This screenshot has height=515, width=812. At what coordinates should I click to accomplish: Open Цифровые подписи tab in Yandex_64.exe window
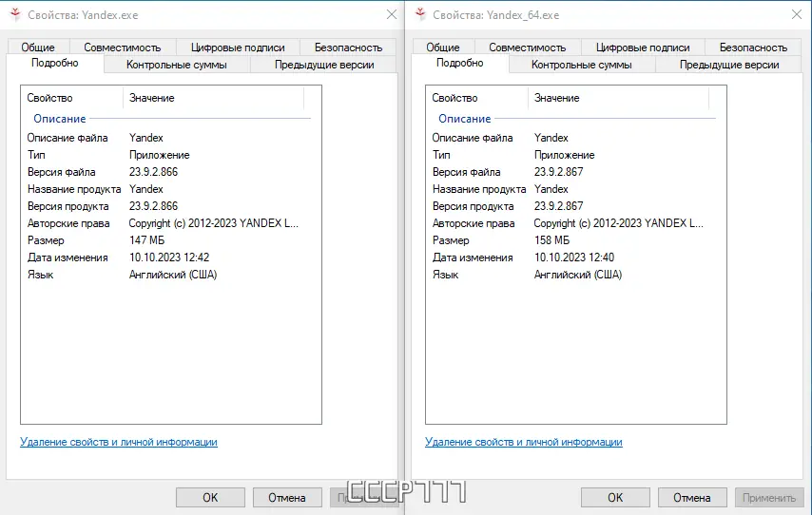[x=642, y=48]
